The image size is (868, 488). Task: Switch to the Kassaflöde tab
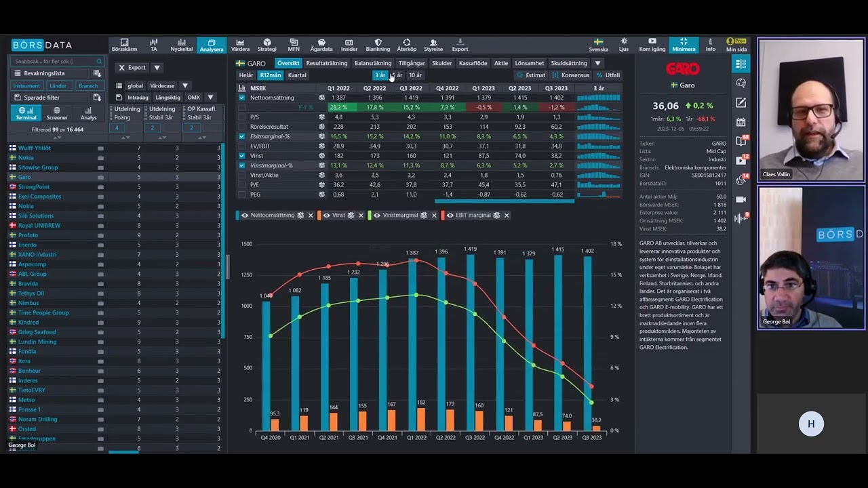pos(473,63)
